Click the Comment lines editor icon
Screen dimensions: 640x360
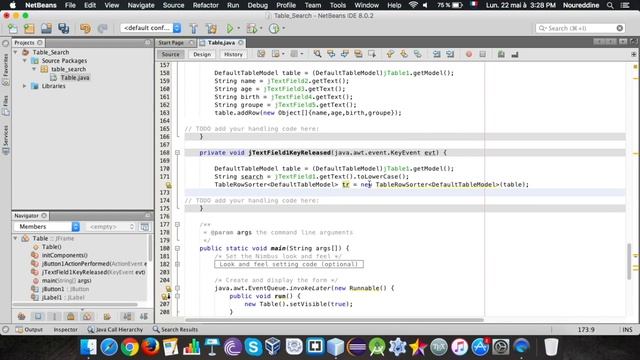pos(501,54)
